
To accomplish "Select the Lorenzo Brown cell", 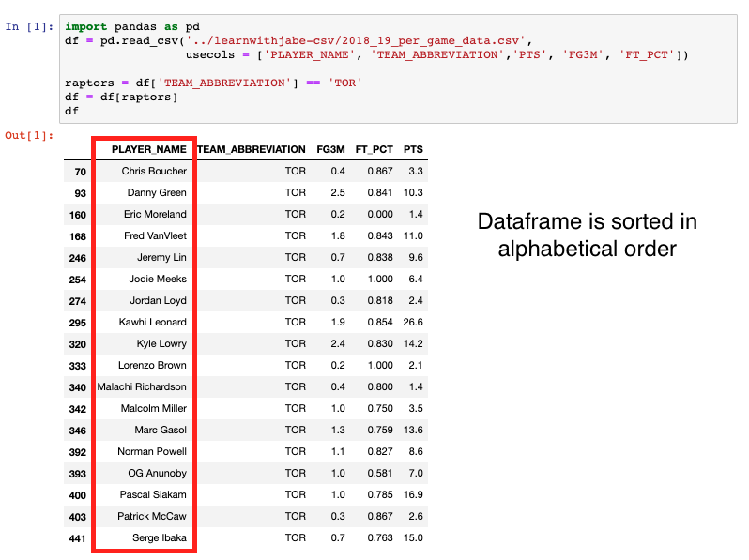I will click(152, 365).
